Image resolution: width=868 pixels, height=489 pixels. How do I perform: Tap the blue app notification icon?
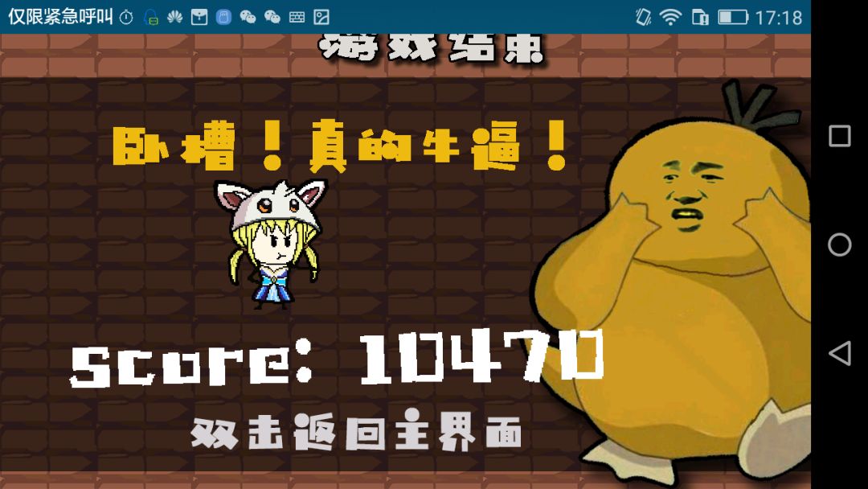(x=223, y=17)
